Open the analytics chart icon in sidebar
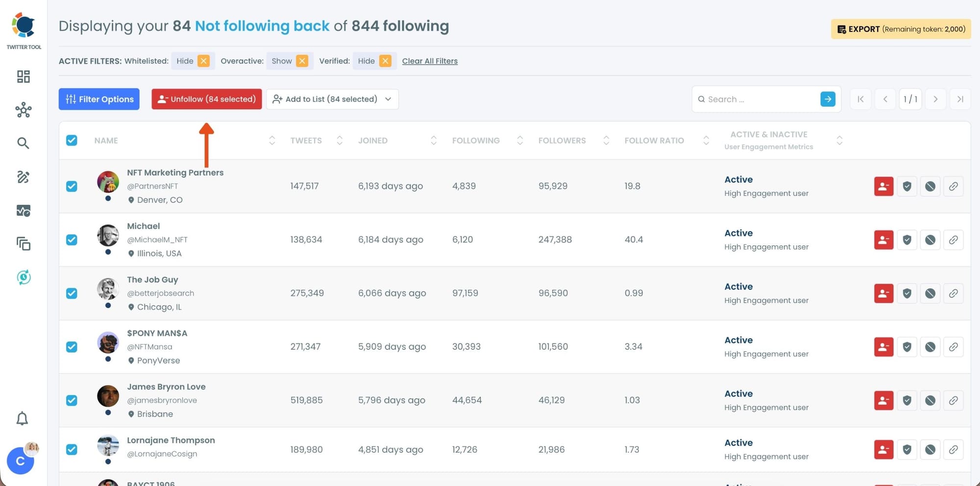This screenshot has height=486, width=980. 23,211
